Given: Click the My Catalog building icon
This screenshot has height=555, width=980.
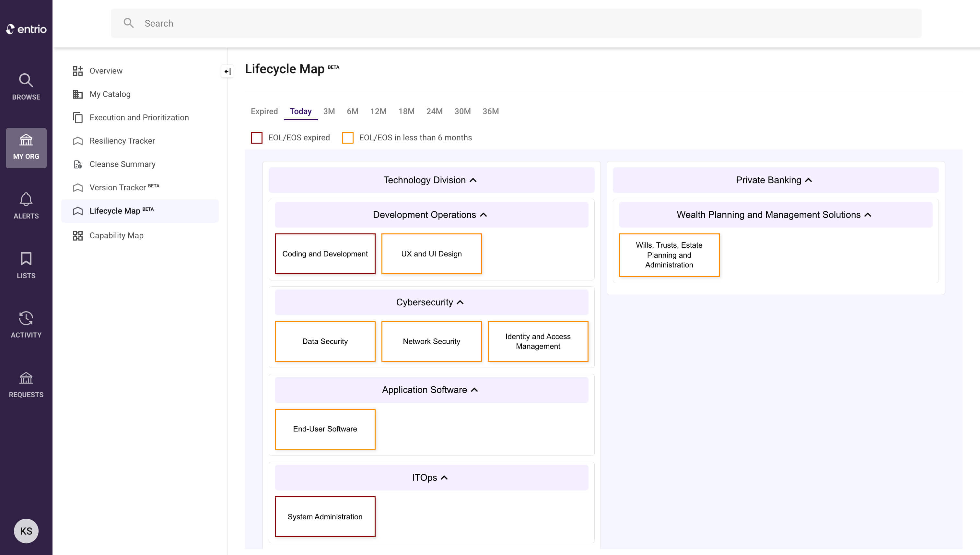Looking at the screenshot, I should coord(78,94).
